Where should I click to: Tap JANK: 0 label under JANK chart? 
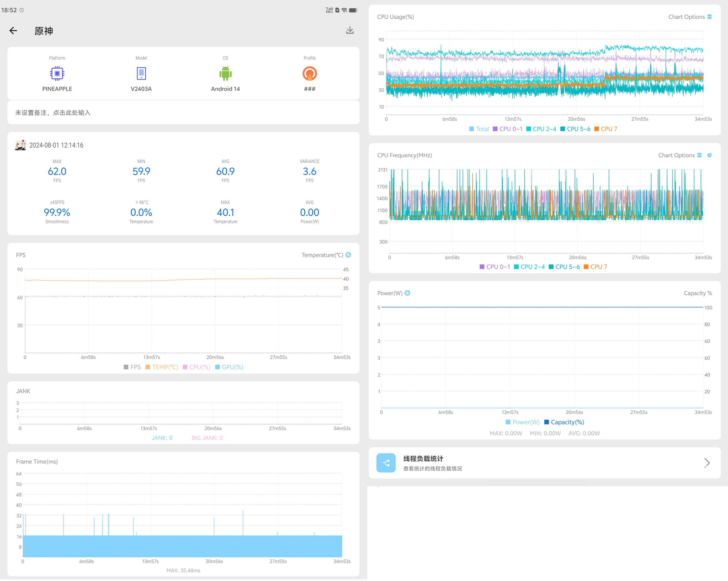[x=162, y=438]
